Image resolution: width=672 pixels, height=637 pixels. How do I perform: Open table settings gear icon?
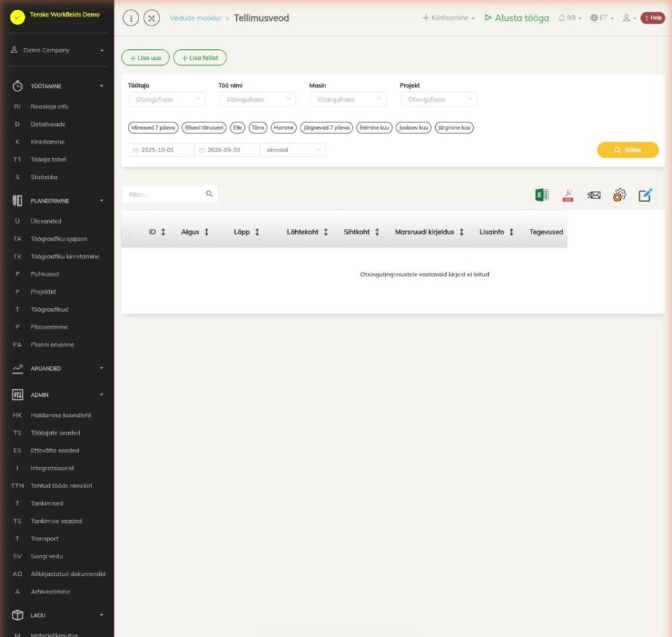[x=619, y=195]
